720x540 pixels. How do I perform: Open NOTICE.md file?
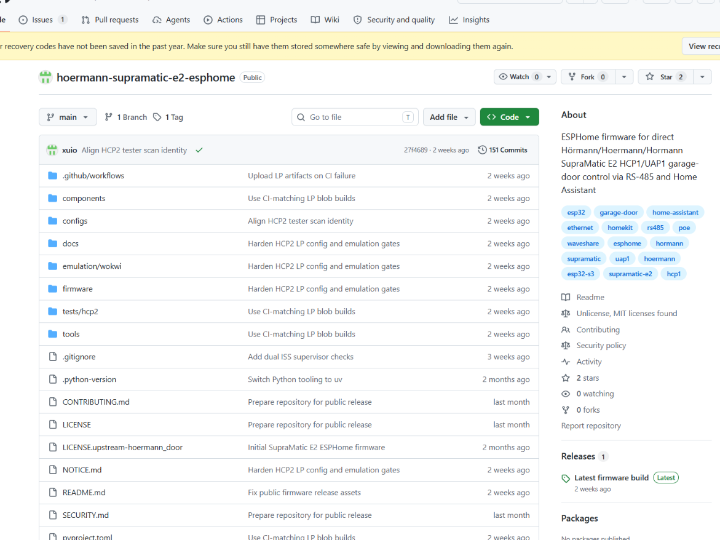82,470
